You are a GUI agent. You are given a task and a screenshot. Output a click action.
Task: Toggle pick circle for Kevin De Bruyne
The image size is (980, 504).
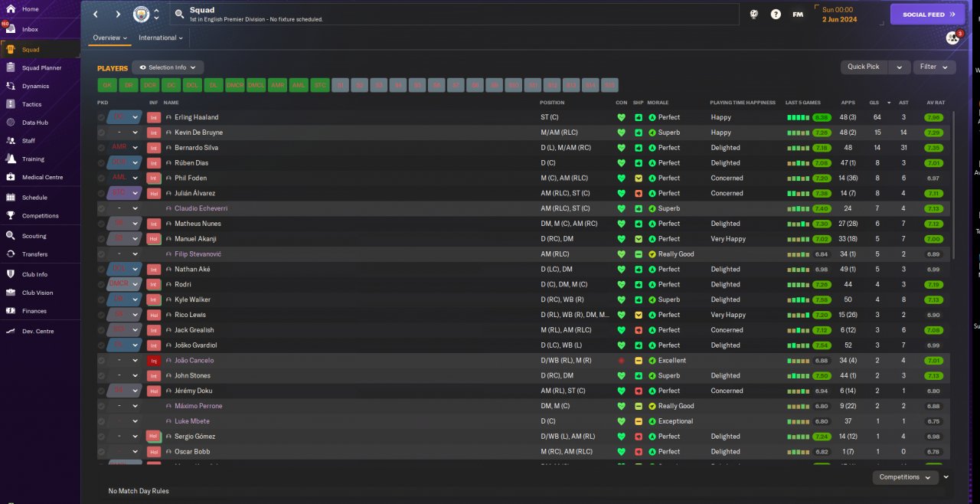point(101,133)
